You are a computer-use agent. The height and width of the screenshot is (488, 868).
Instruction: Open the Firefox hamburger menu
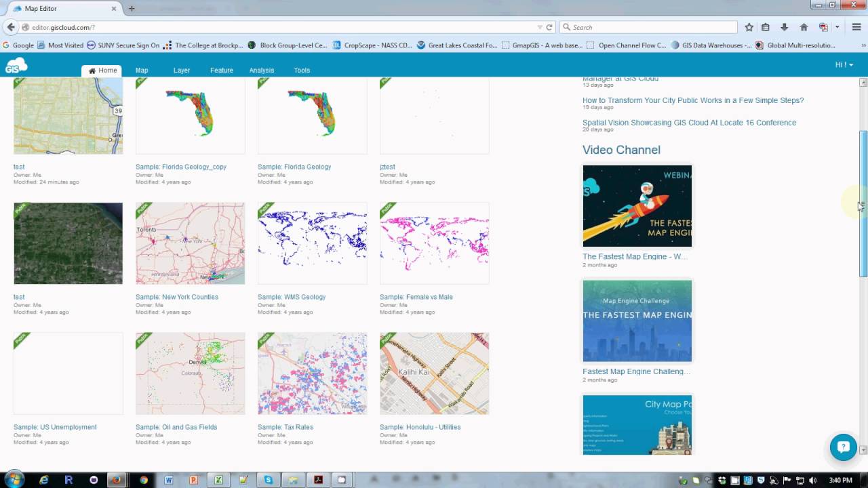pos(856,27)
